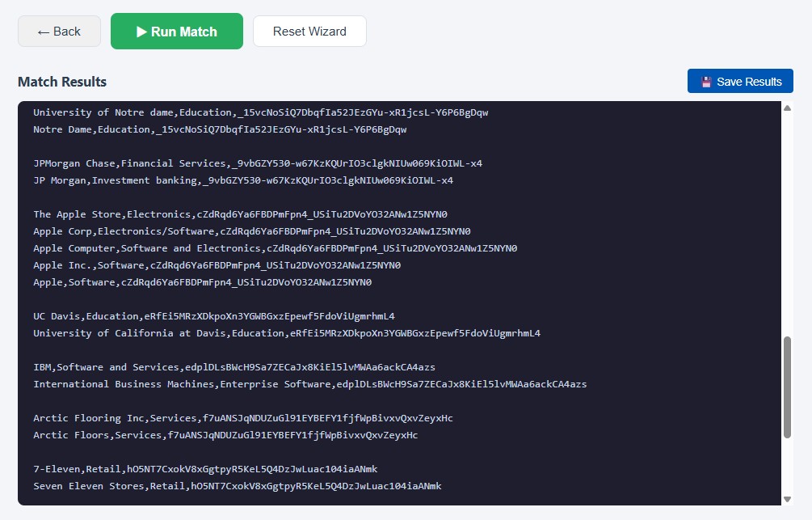The height and width of the screenshot is (520, 812).
Task: Select the Apple Inc.,Software line
Action: [217, 265]
